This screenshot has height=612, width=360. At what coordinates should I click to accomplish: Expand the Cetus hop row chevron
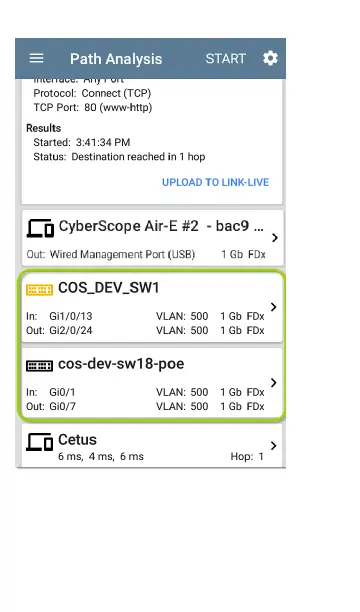click(274, 445)
